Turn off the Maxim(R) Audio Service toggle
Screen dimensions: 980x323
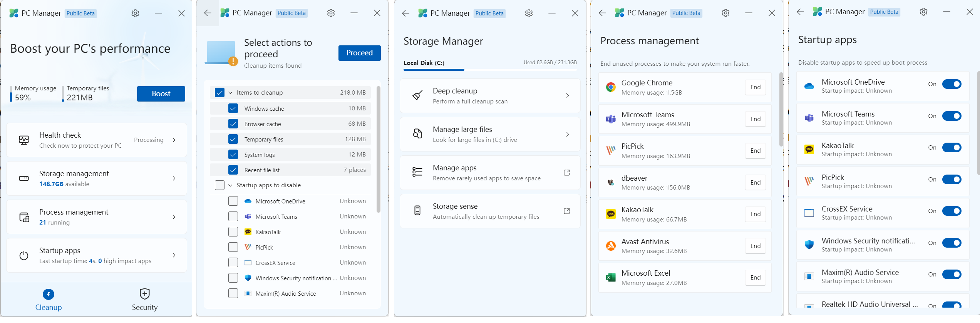(x=952, y=274)
